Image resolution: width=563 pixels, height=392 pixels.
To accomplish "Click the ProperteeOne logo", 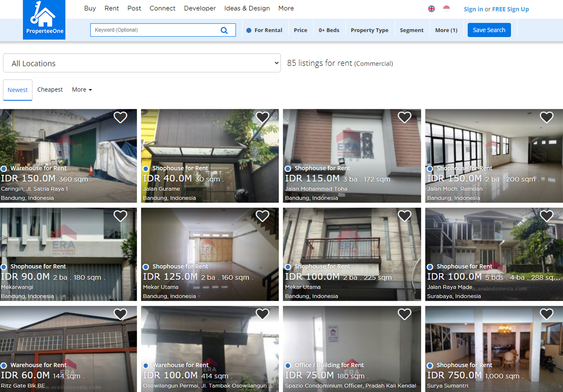I will 44,19.
